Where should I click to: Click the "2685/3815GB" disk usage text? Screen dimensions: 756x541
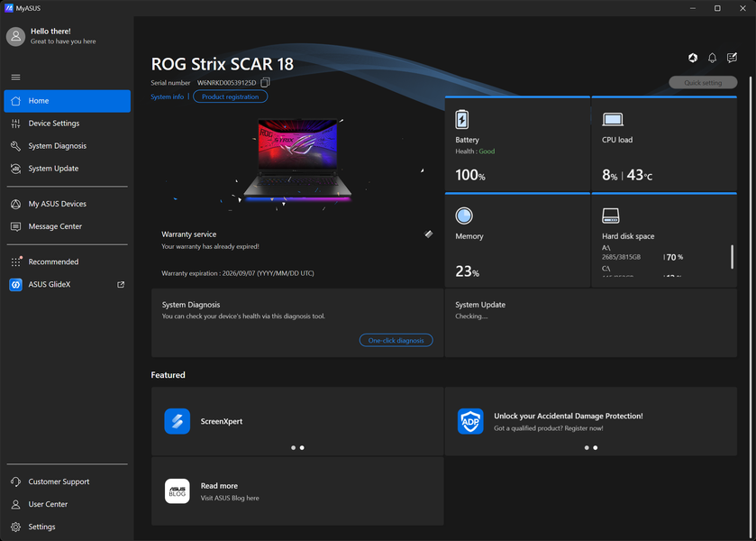(x=621, y=257)
